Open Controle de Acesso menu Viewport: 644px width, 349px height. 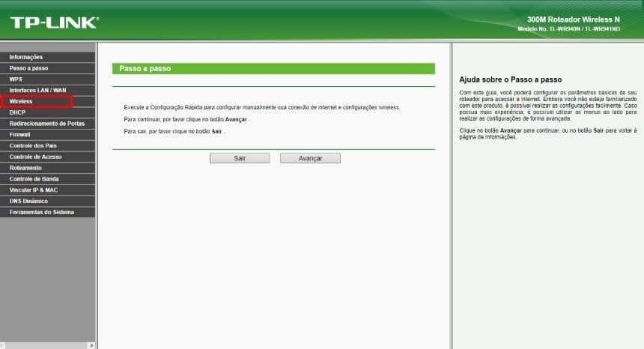click(47, 157)
